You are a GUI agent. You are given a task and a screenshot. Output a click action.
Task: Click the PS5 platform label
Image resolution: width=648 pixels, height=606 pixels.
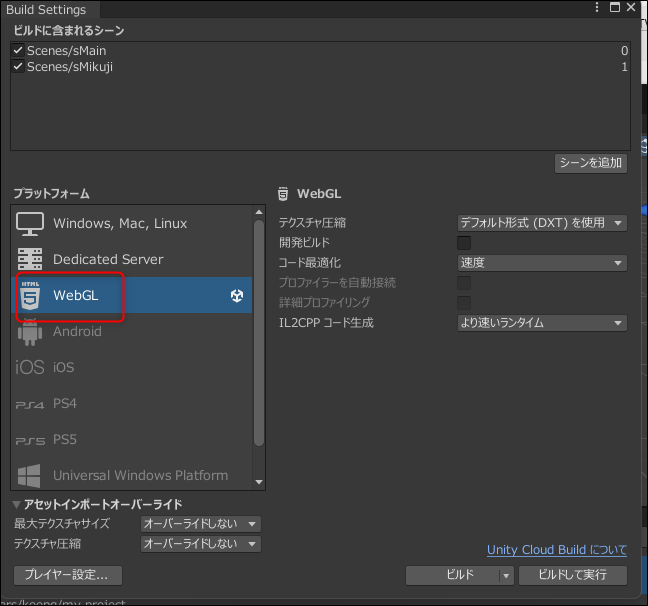point(65,439)
